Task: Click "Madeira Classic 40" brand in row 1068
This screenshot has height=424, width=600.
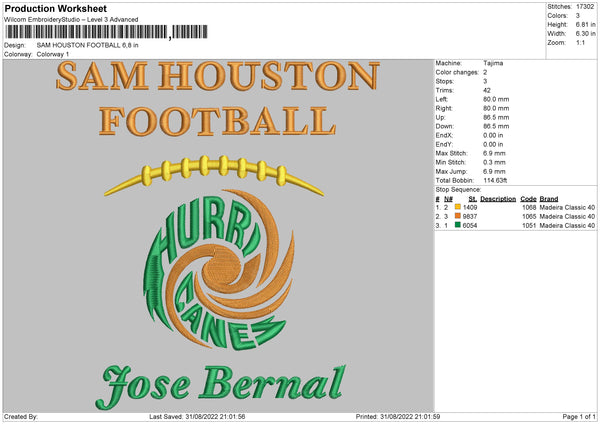Action: 567,207
